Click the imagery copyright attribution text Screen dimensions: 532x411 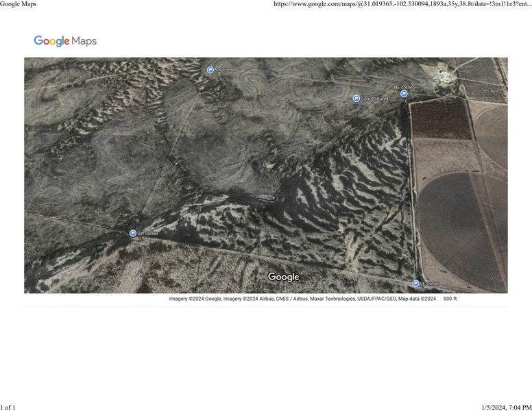[302, 299]
